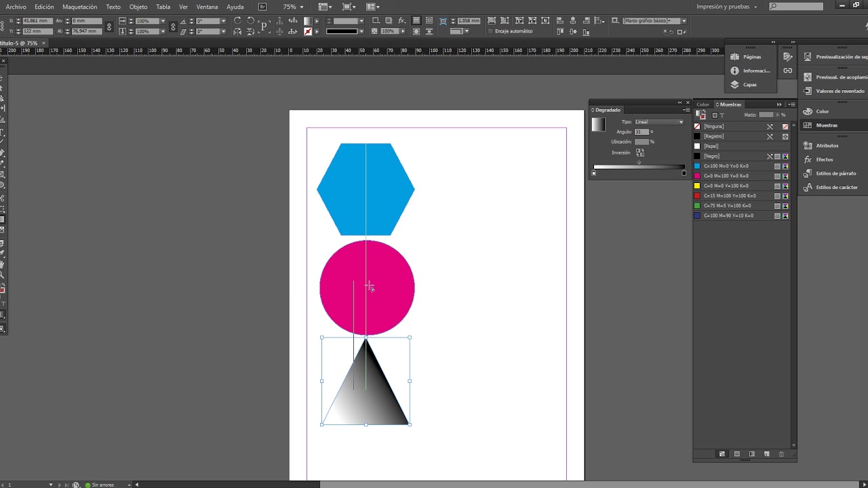Enable the Encaje automático checkbox
This screenshot has height=488, width=868.
tap(490, 31)
